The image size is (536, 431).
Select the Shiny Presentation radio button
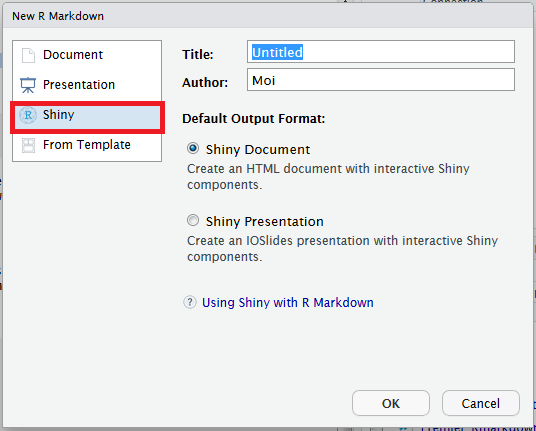[x=193, y=220]
